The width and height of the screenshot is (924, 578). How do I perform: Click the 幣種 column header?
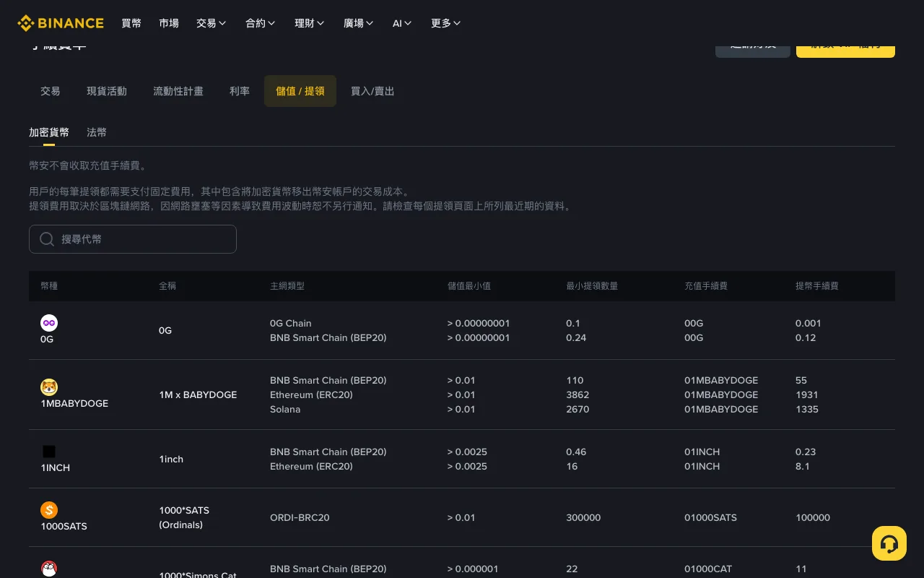coord(49,286)
